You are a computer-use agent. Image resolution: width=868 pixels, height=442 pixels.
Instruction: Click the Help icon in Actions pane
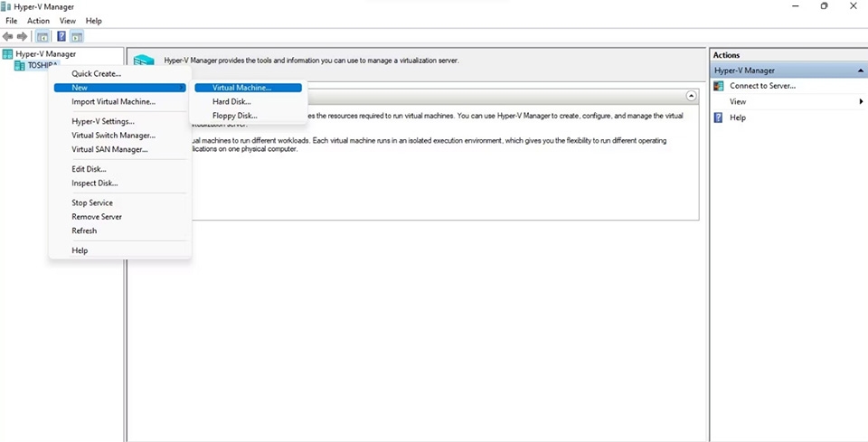719,118
